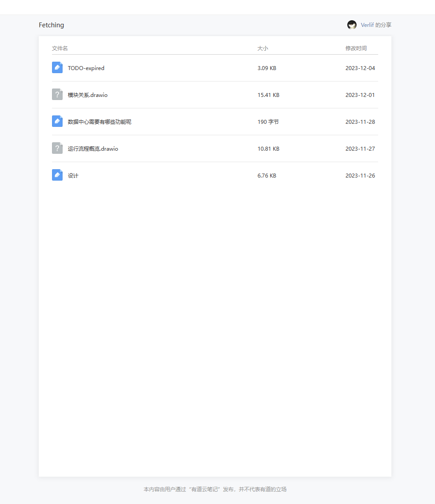Open the 设计 note
The image size is (435, 504).
click(x=73, y=176)
